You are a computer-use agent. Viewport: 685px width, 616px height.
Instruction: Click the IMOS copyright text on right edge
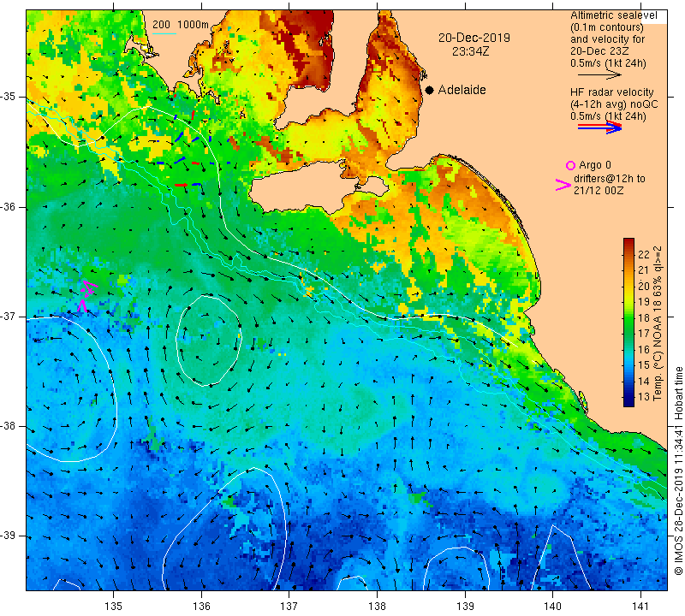(678, 471)
